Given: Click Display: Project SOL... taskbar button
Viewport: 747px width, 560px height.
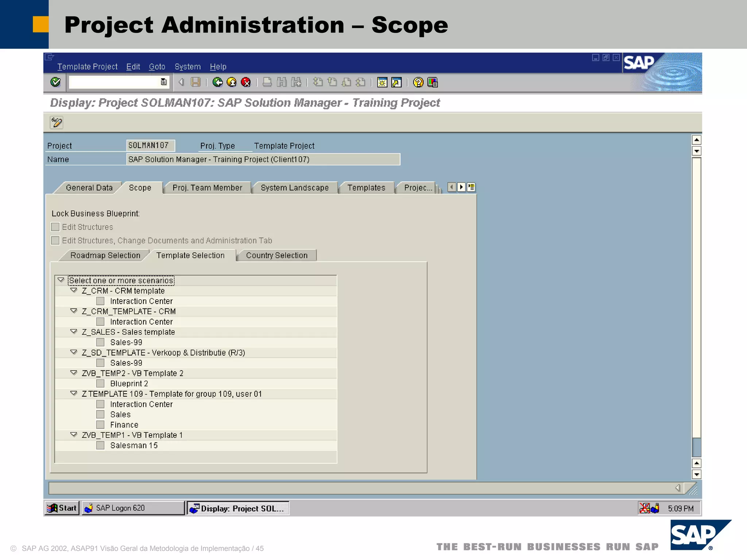Looking at the screenshot, I should click(238, 508).
